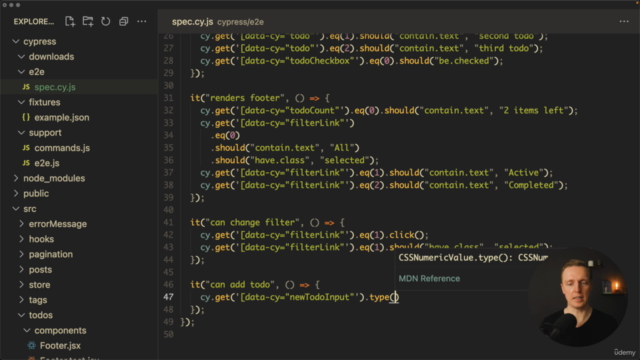Click the JSON braces icon beside example.json

[26, 118]
